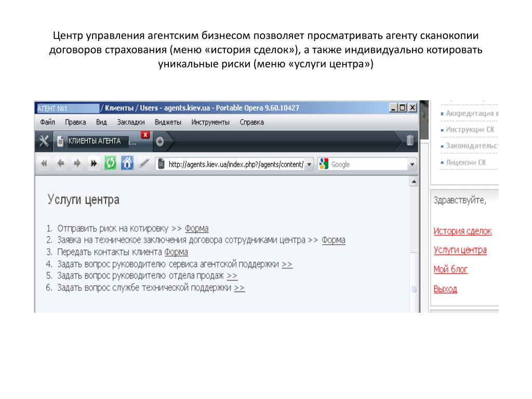Click the Rewind navigation button

pyautogui.click(x=44, y=164)
